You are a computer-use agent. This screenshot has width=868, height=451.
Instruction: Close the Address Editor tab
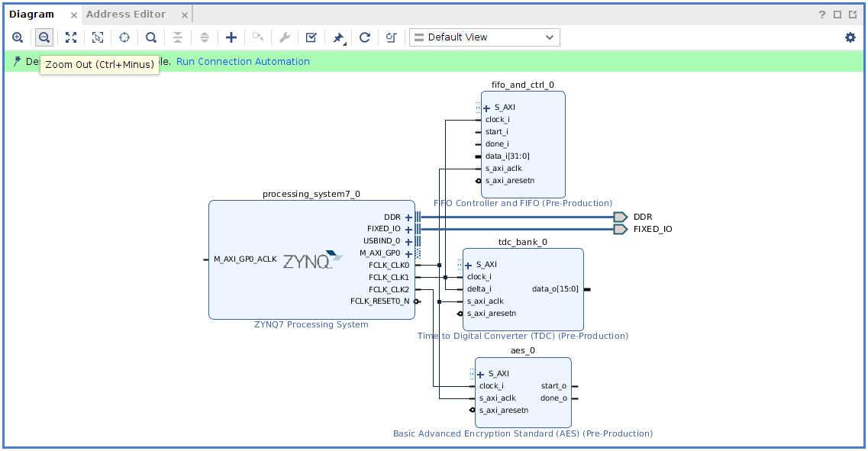click(x=184, y=15)
